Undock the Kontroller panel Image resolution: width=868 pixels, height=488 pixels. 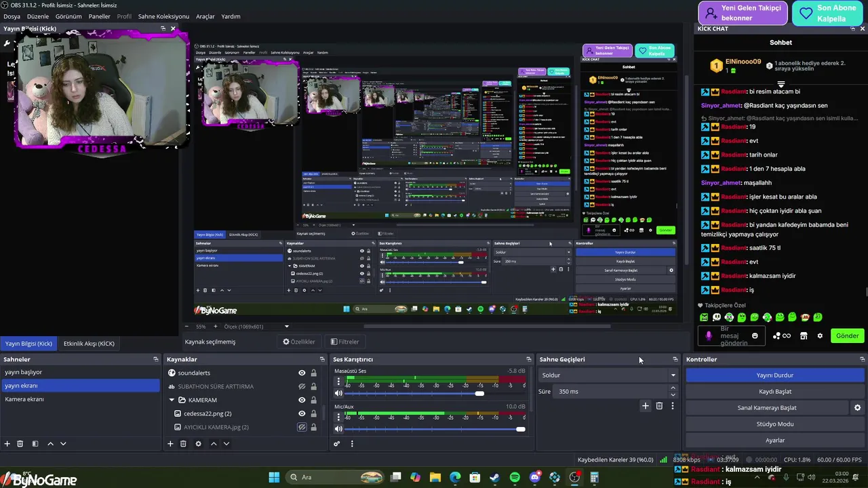click(x=862, y=359)
